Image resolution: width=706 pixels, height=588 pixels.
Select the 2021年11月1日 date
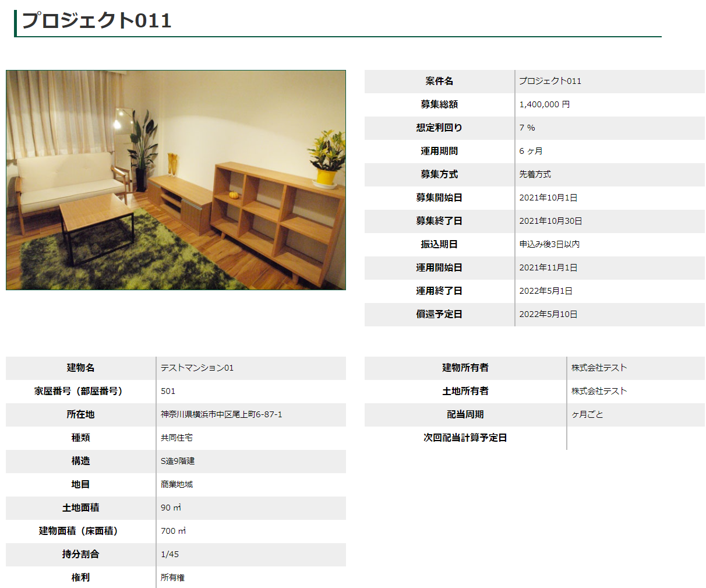(548, 267)
